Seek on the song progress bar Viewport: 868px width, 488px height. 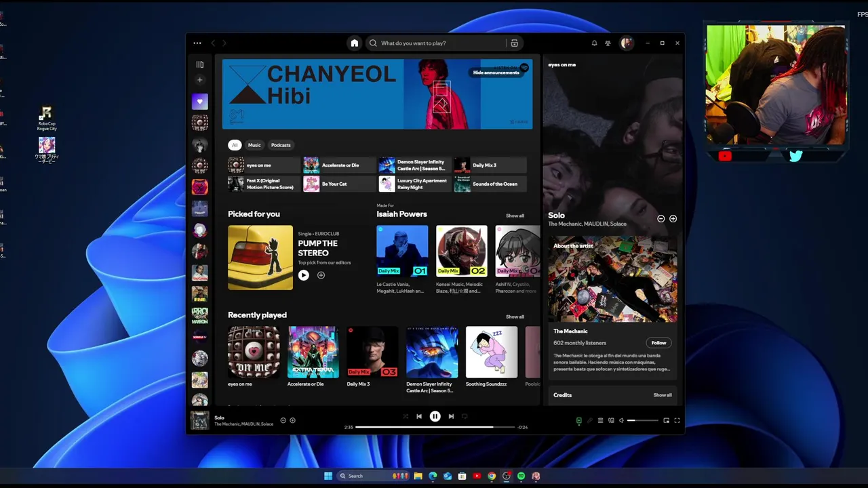(x=434, y=427)
